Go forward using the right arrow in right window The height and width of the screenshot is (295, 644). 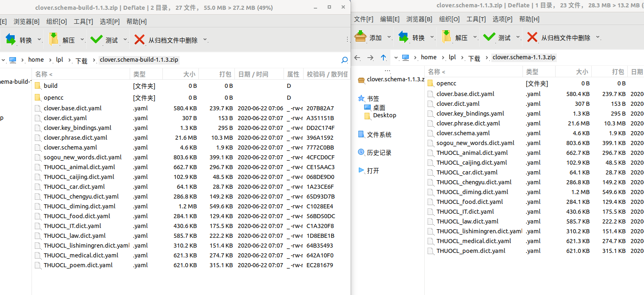coord(370,58)
